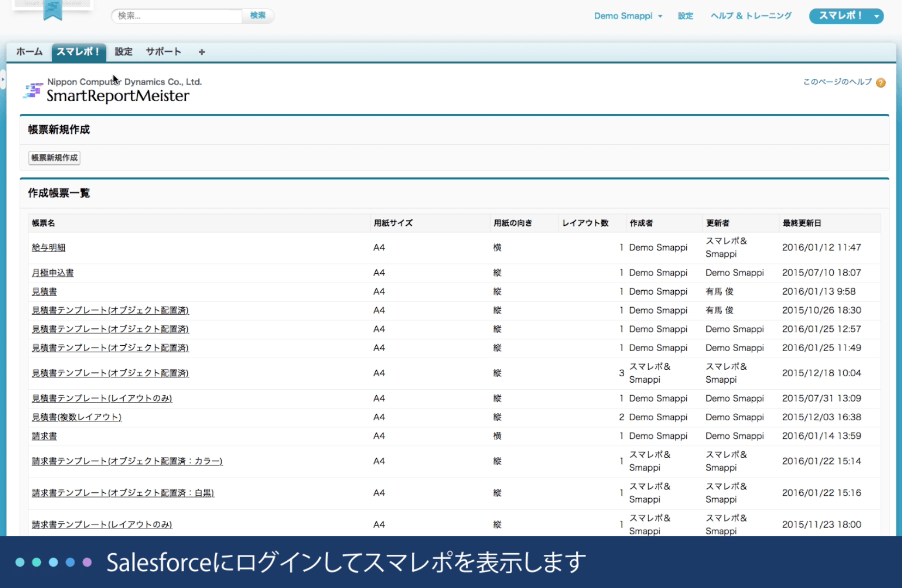Click the 作成帳票一覧 section heading
This screenshot has width=902, height=588.
[x=59, y=193]
